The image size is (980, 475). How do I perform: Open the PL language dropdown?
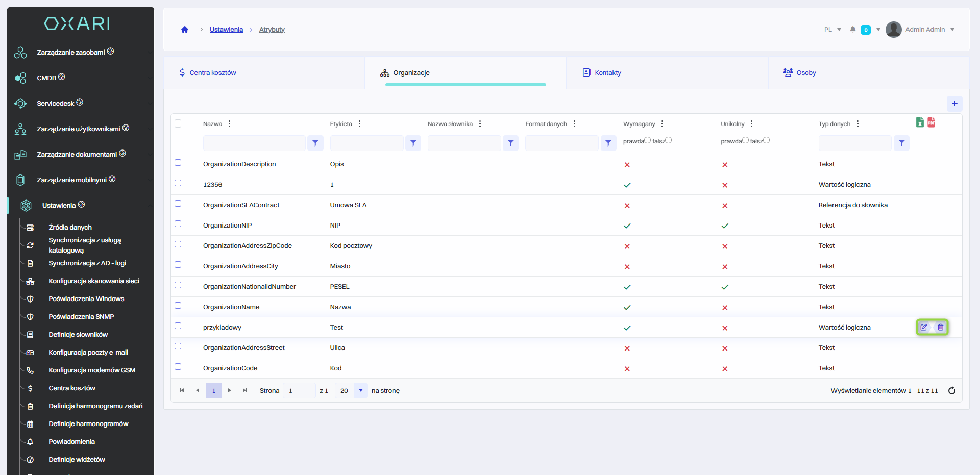pos(832,30)
